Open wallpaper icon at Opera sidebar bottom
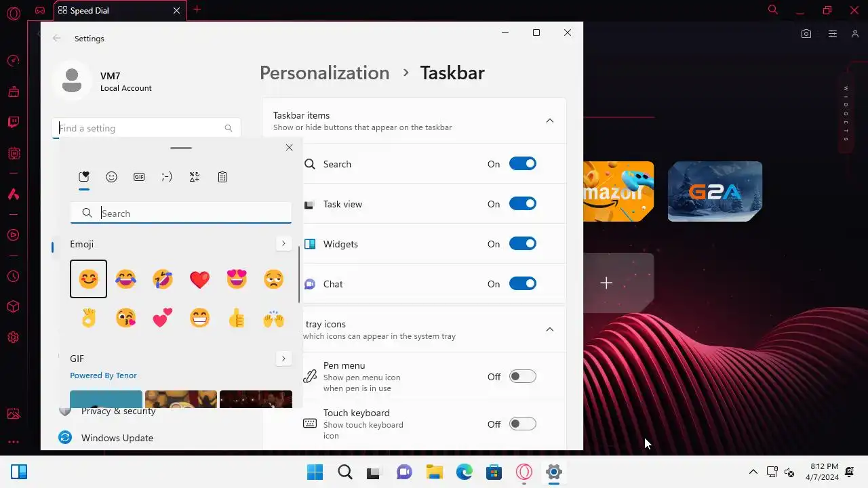 [13, 414]
